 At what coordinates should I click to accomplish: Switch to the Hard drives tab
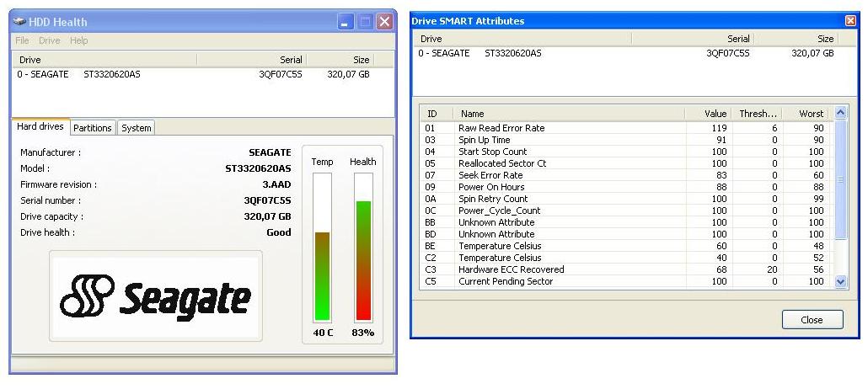40,126
